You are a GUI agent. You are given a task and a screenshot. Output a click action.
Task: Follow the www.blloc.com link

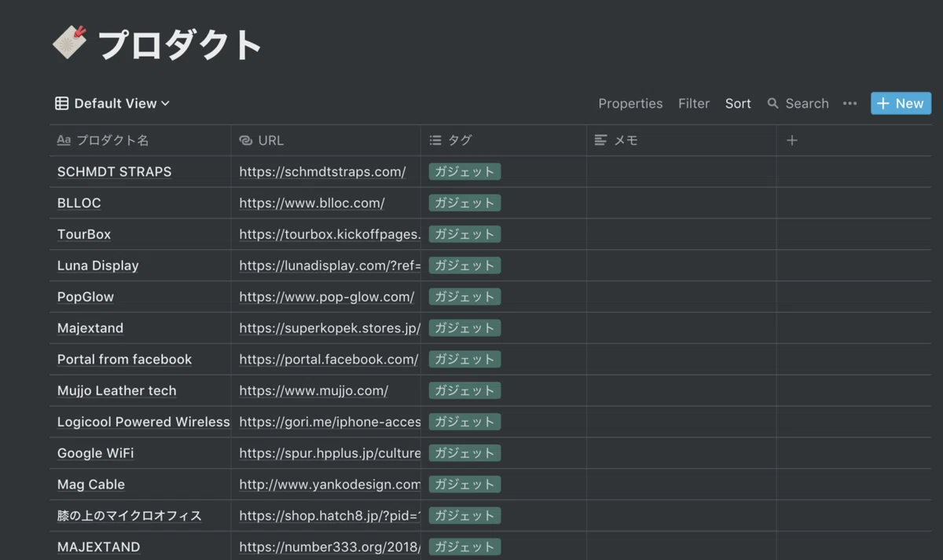(312, 203)
